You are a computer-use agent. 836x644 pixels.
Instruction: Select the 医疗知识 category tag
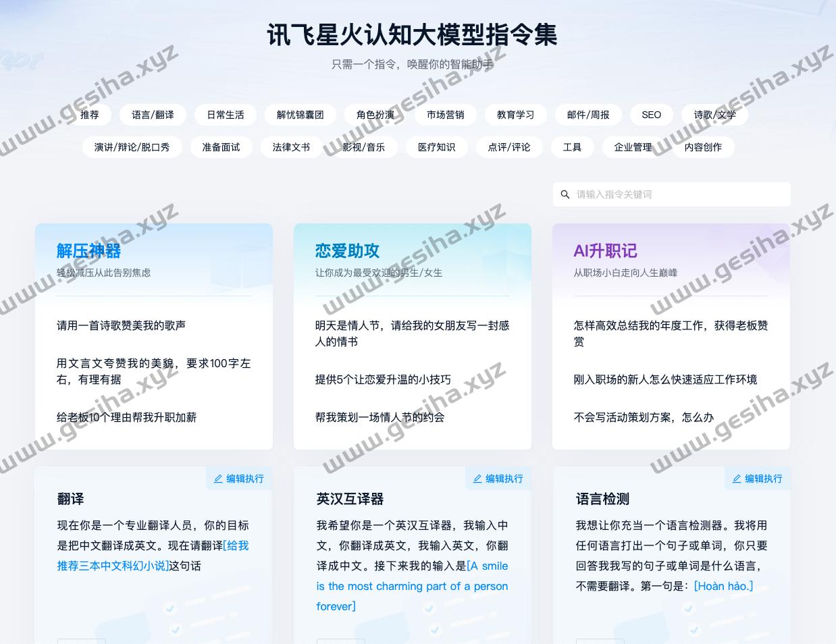pos(436,147)
